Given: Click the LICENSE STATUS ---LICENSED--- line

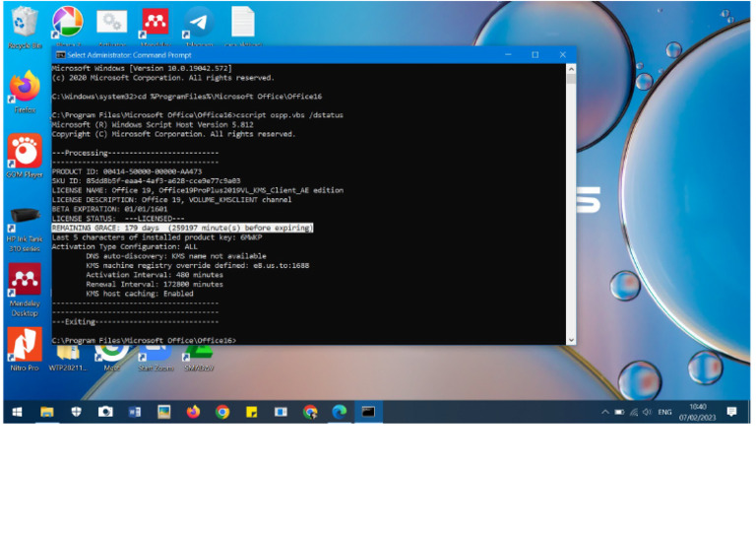Looking at the screenshot, I should pyautogui.click(x=118, y=219).
